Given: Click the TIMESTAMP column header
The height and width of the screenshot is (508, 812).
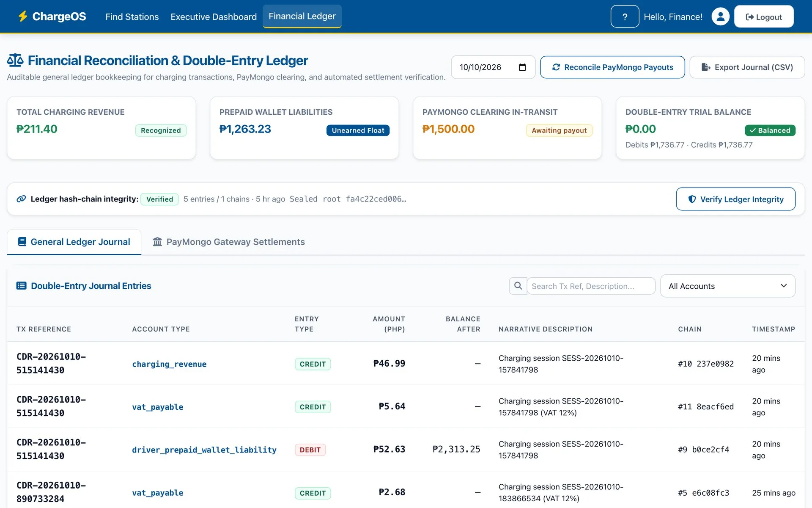Looking at the screenshot, I should click(773, 329).
